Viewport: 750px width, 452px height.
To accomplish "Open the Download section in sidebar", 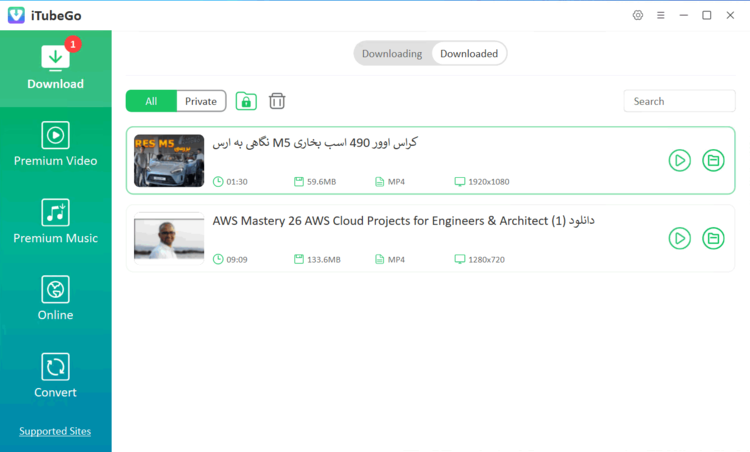I will (x=55, y=67).
